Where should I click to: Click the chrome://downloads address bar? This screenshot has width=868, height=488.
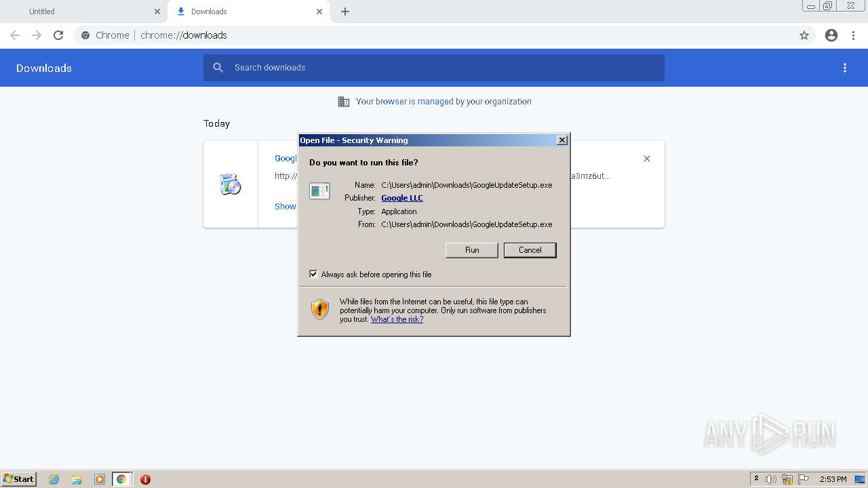click(434, 35)
